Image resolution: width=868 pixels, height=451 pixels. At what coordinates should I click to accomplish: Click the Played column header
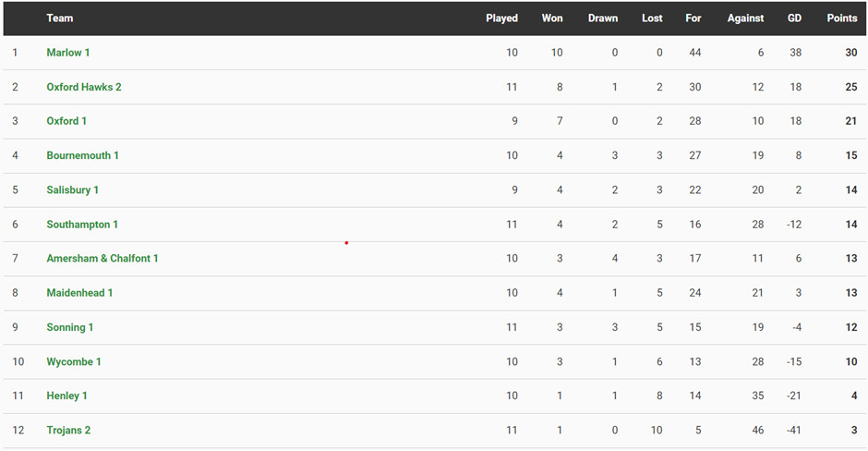pyautogui.click(x=501, y=18)
